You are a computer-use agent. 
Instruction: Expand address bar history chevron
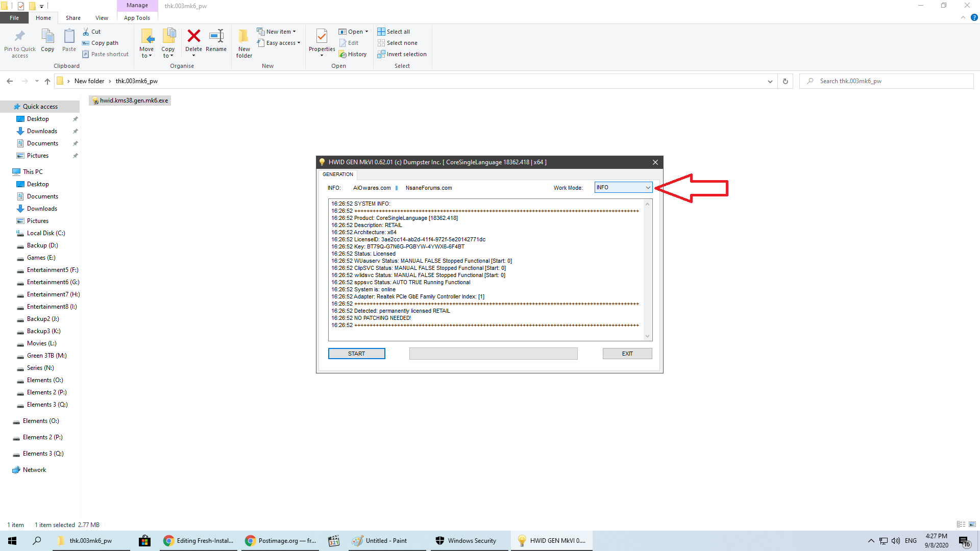click(x=770, y=81)
